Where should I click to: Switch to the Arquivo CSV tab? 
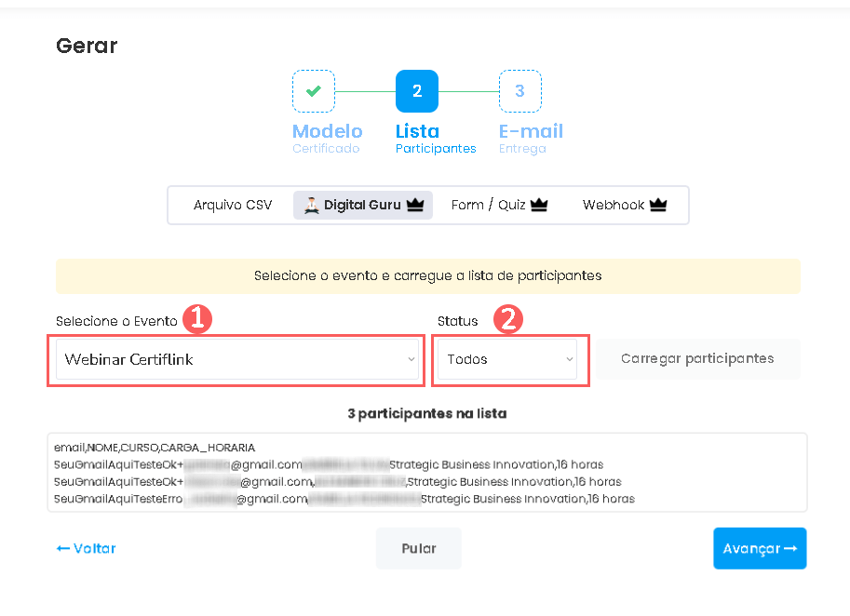click(x=231, y=205)
